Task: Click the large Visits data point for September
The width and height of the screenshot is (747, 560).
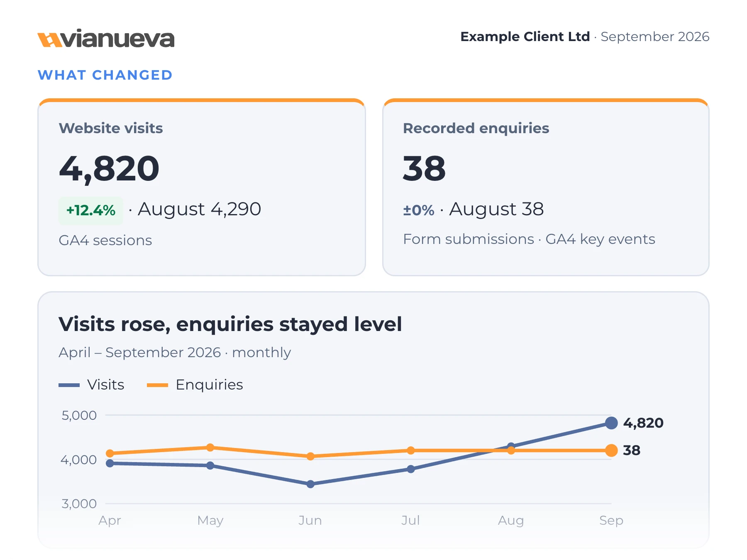Action: (x=611, y=423)
